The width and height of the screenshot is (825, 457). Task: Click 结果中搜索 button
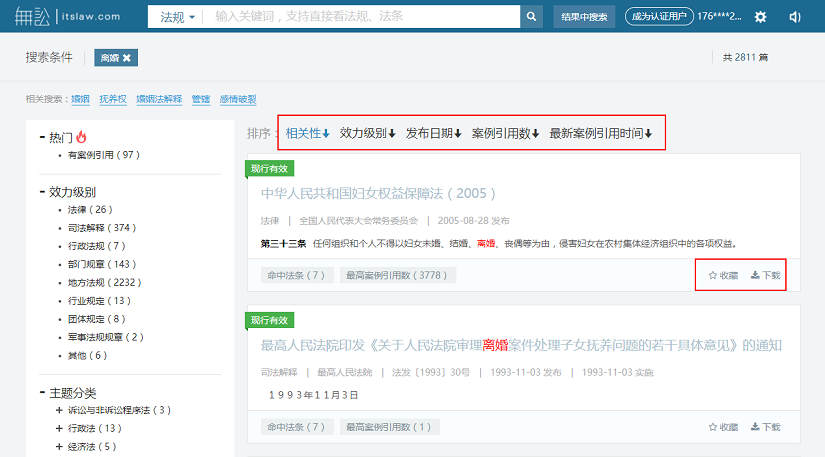pyautogui.click(x=584, y=17)
